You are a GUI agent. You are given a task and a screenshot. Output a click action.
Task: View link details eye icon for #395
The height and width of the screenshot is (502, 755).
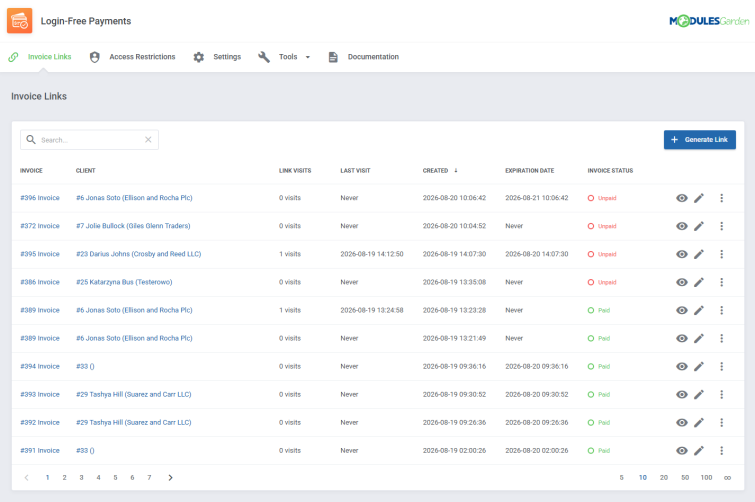click(682, 254)
